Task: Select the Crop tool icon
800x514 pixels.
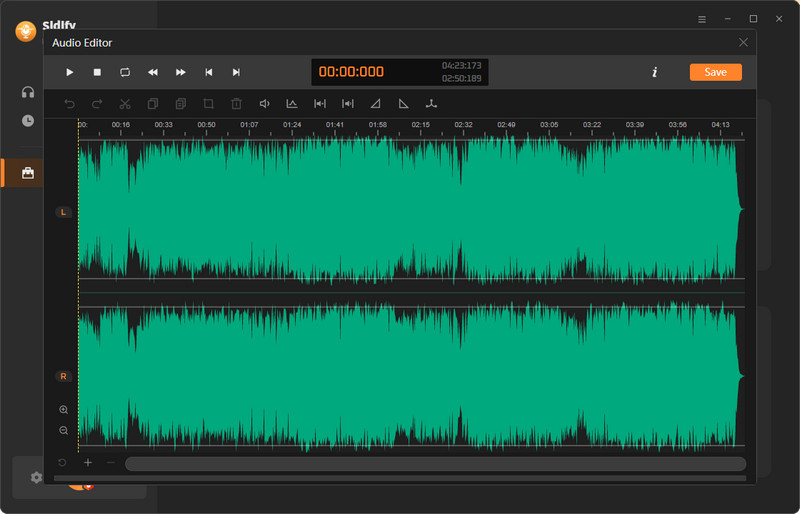Action: pyautogui.click(x=208, y=104)
